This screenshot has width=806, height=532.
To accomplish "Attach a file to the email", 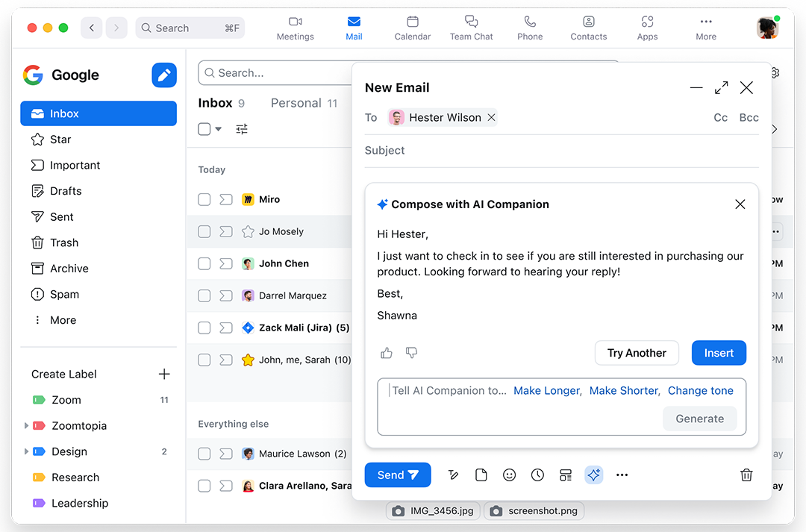I will click(x=481, y=475).
